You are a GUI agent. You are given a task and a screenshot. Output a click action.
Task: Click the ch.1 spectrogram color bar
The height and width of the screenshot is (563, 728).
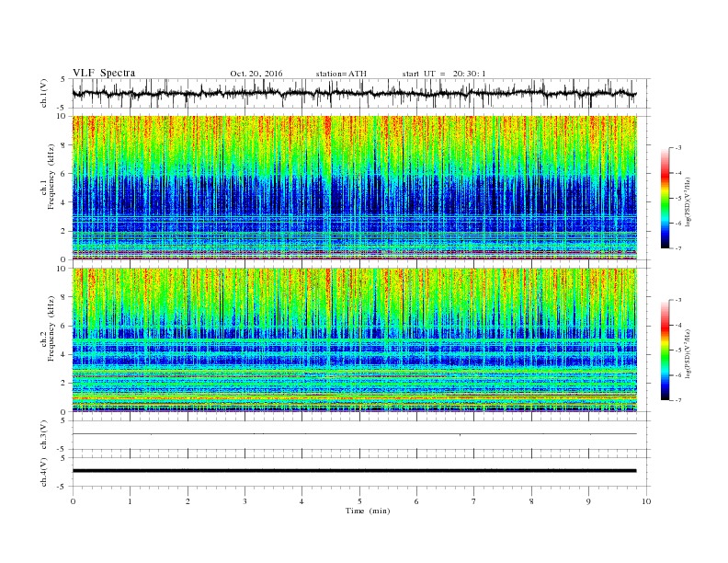665,198
